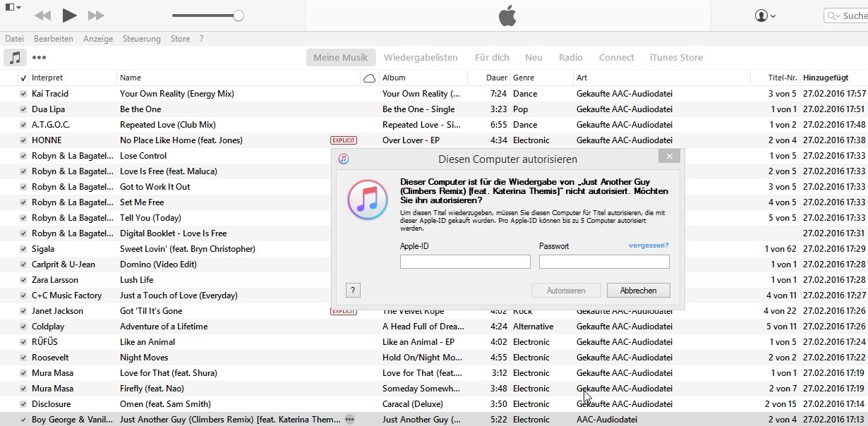Screen dimensions: 868x426
Task: Open the help question mark in dialog
Action: click(x=354, y=290)
